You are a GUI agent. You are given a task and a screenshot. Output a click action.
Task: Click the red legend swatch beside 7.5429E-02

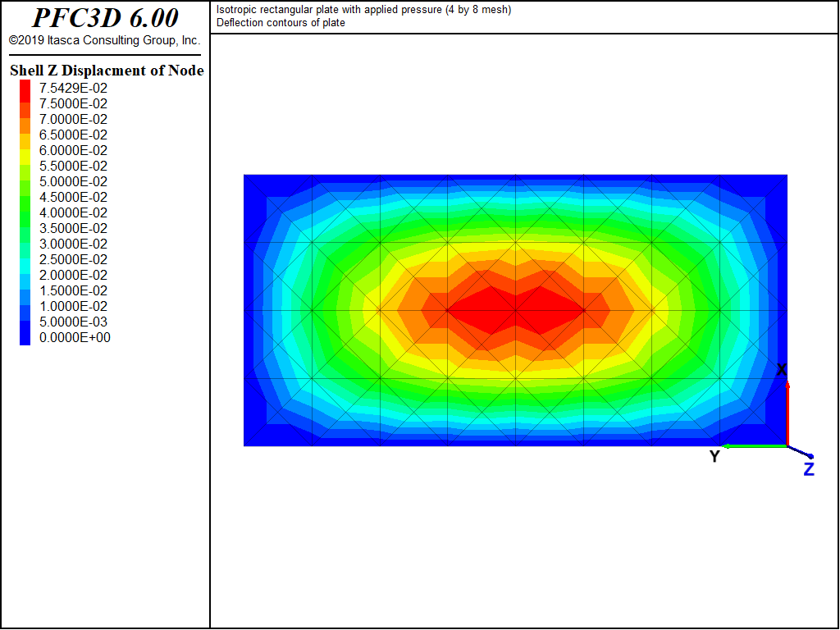(25, 90)
